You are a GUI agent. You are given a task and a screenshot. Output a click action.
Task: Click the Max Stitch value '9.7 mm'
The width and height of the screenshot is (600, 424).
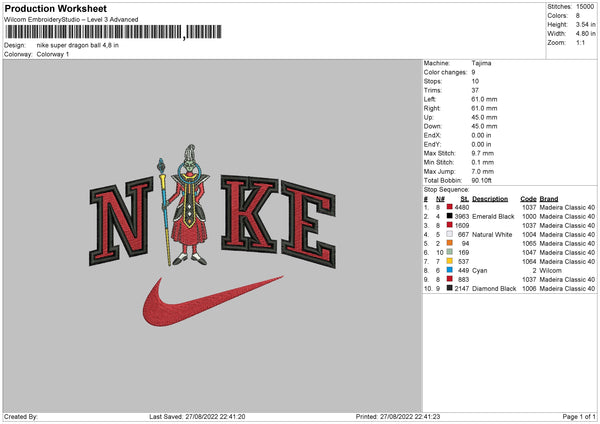(483, 153)
